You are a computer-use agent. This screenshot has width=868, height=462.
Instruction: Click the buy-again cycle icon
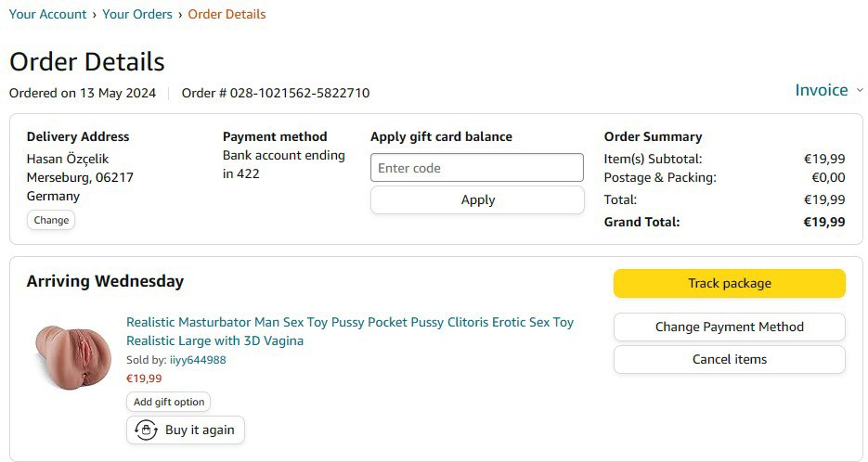coord(146,430)
